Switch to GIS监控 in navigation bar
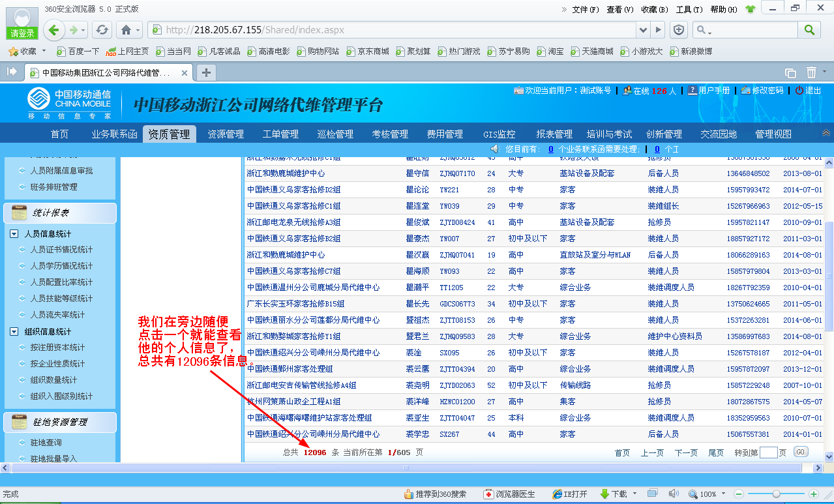 click(499, 134)
